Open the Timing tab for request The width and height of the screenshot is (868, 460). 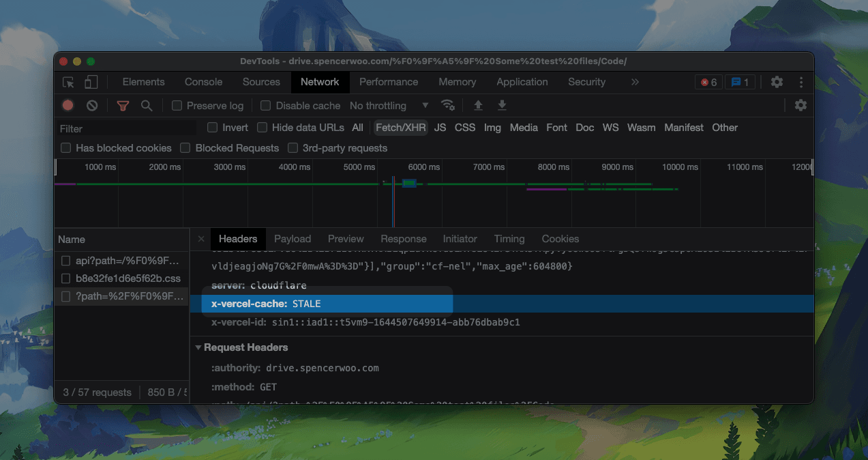coord(509,239)
